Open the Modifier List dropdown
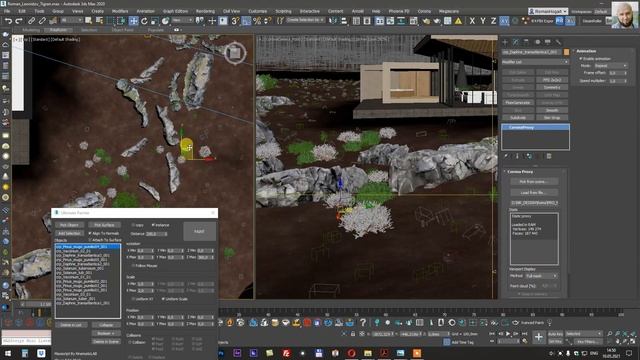The height and width of the screenshot is (360, 640). click(x=535, y=62)
